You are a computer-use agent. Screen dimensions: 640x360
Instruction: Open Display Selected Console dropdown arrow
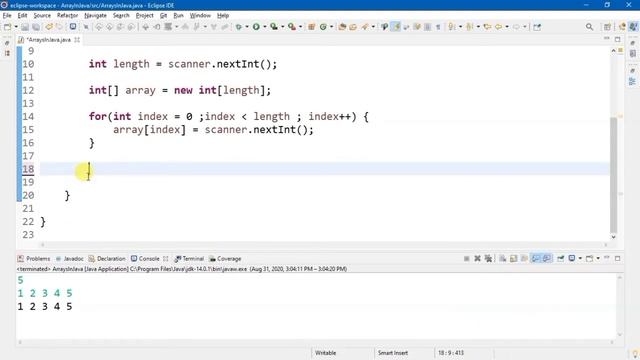[580, 259]
